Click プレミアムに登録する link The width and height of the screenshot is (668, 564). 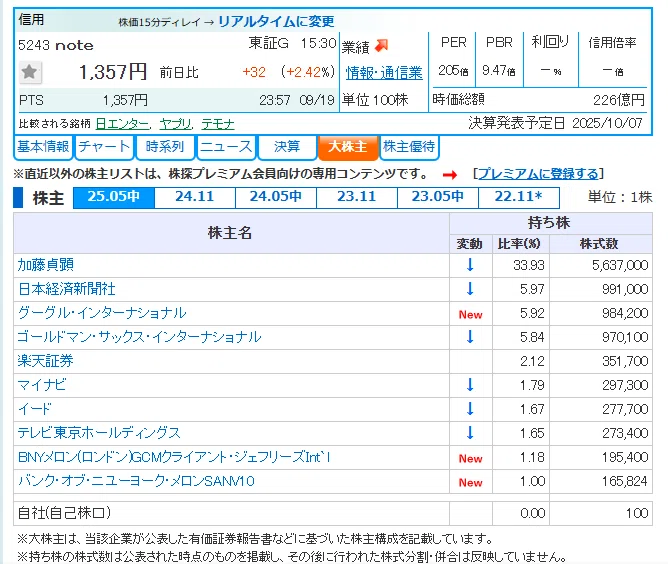click(x=538, y=174)
